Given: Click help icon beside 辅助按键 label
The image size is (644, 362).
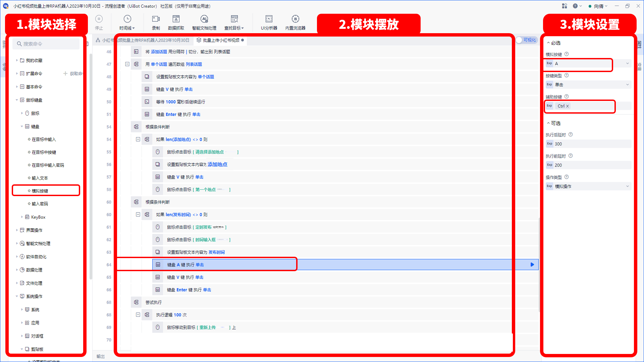Looking at the screenshot, I should (567, 97).
